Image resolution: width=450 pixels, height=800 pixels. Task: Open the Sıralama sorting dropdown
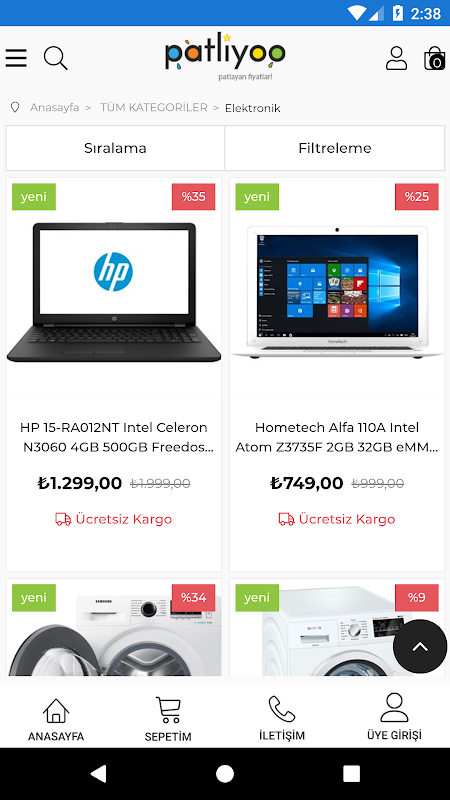[x=115, y=148]
